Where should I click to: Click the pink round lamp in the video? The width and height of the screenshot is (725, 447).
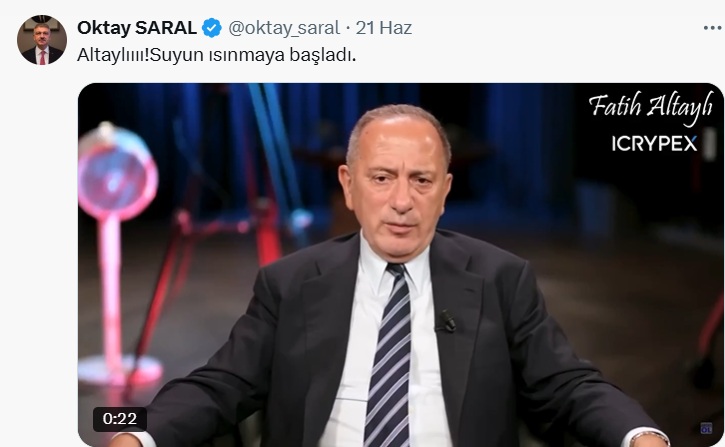tap(117, 173)
